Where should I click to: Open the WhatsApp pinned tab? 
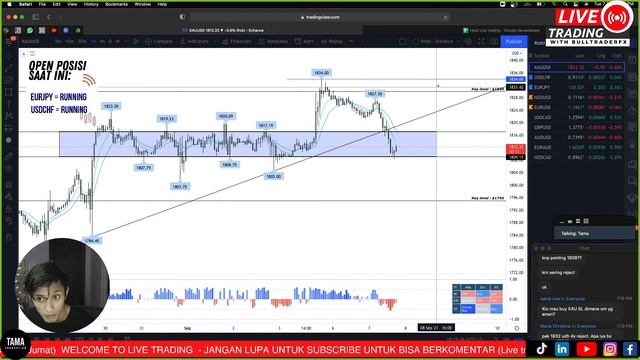30,30
